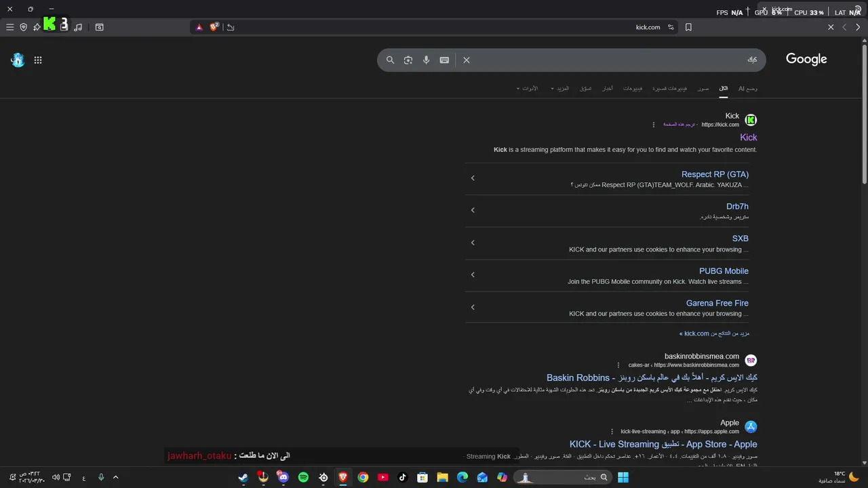Open the Brave main menu hamburger icon
868x488 pixels.
click(9, 27)
